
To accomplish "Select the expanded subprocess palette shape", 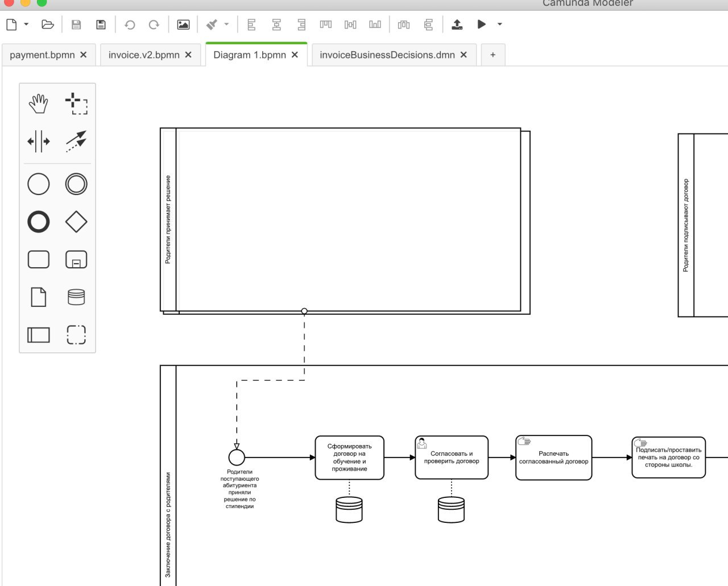I will pyautogui.click(x=76, y=259).
